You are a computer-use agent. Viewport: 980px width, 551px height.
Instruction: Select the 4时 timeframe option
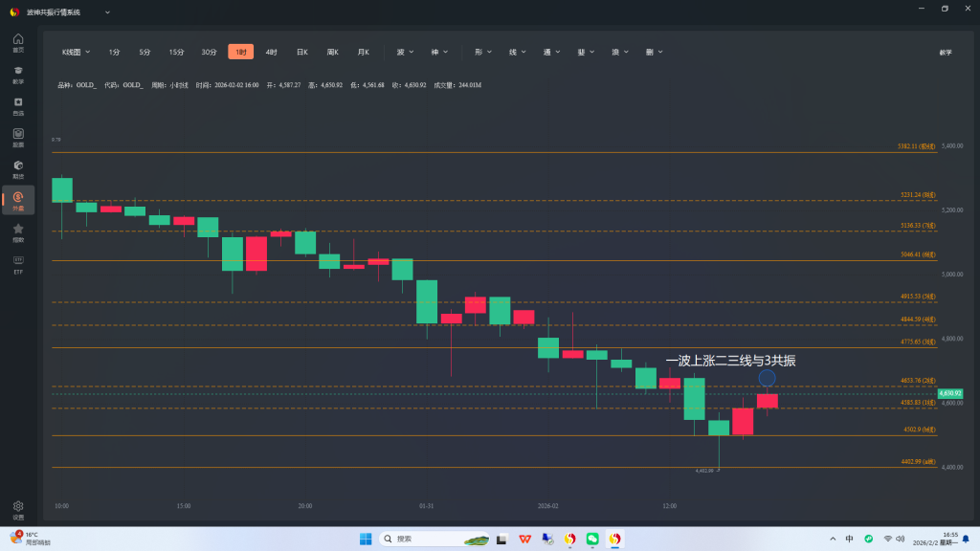tap(272, 52)
